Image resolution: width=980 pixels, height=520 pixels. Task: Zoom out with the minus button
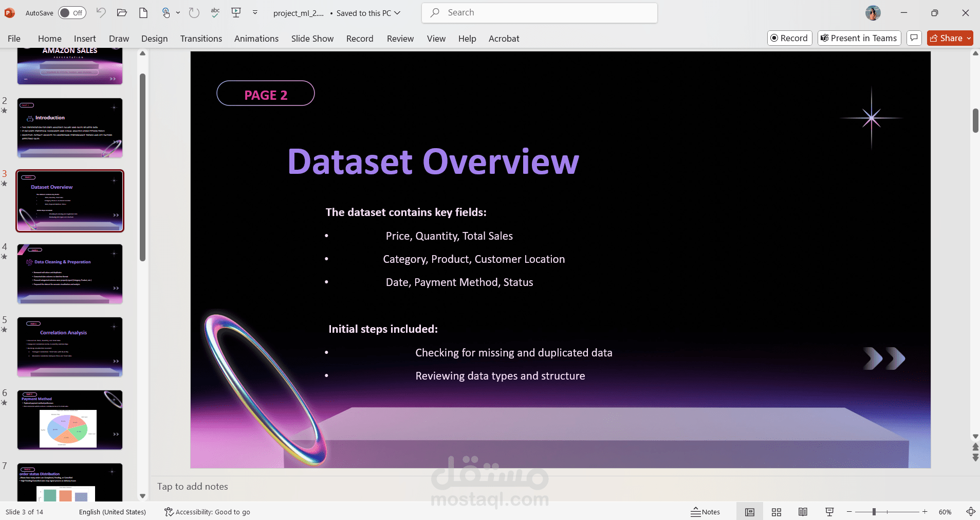pyautogui.click(x=849, y=512)
